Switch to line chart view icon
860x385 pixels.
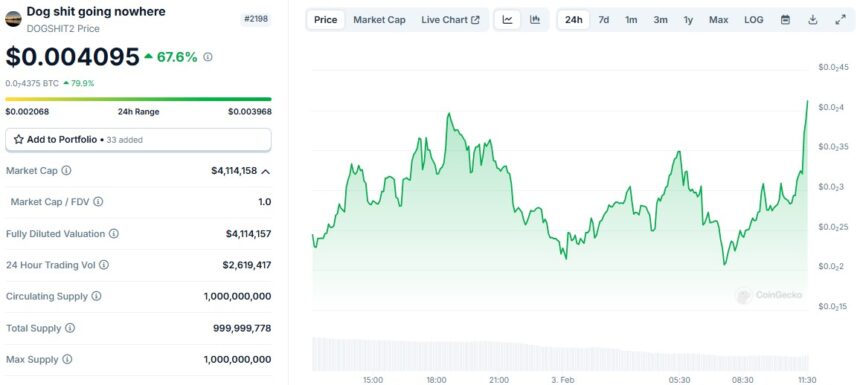tap(507, 20)
